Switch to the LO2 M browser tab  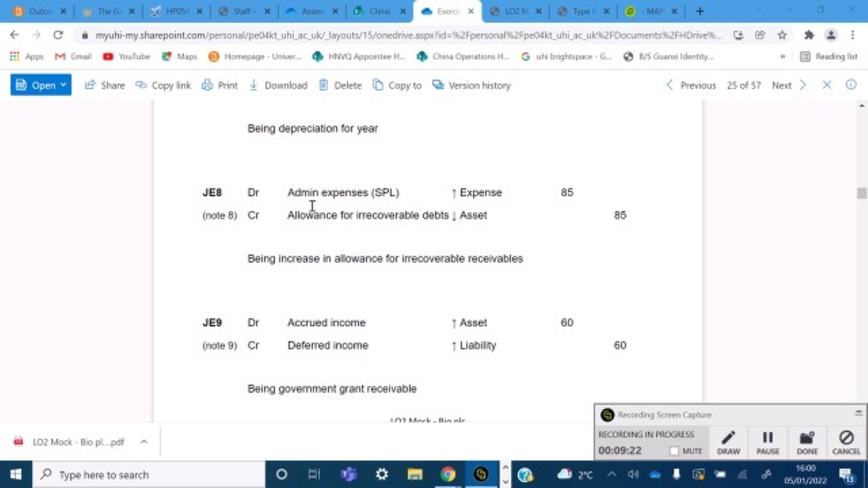coord(517,11)
